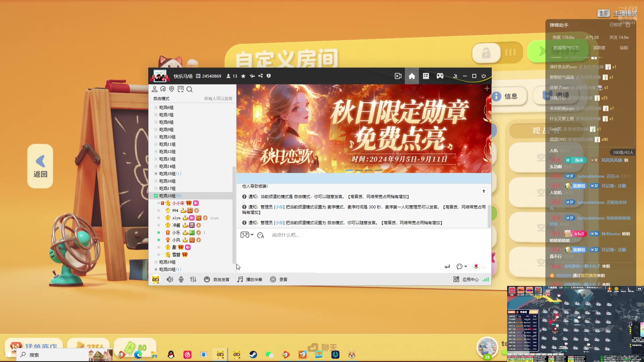Click the location pin icon above the channel list

(171, 89)
